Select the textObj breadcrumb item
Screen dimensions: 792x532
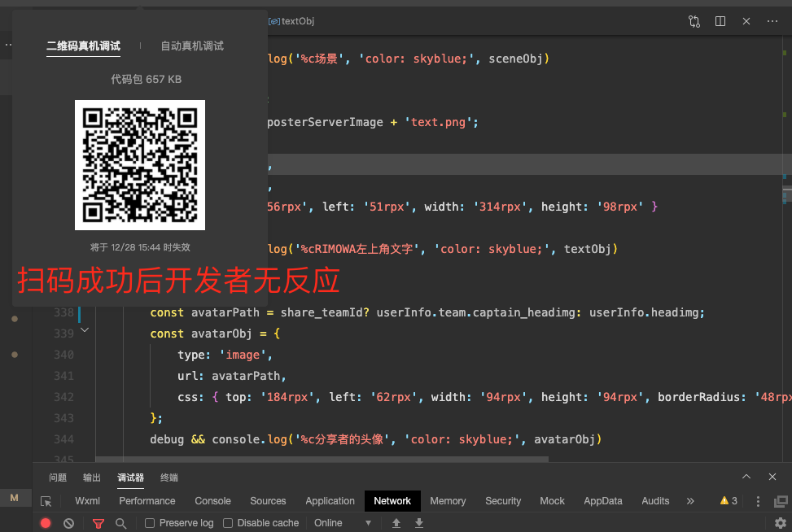pyautogui.click(x=291, y=21)
